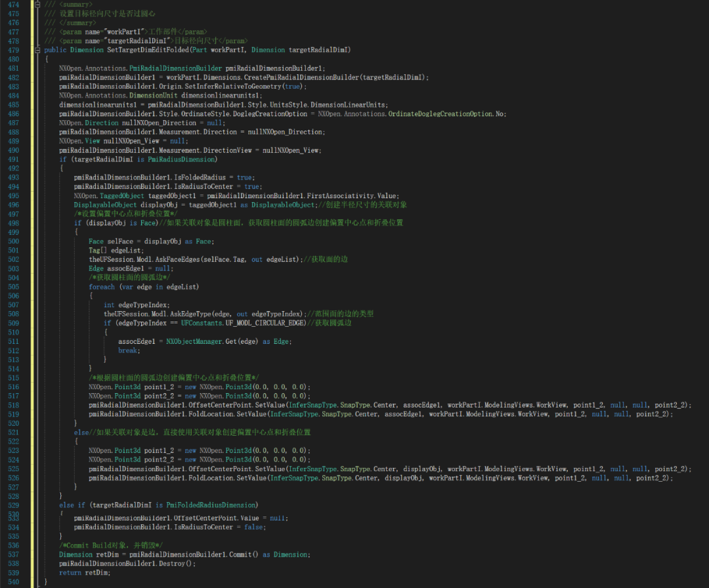Click 'FoldLocation' on line 519
This screenshot has height=588, width=709.
click(x=211, y=414)
